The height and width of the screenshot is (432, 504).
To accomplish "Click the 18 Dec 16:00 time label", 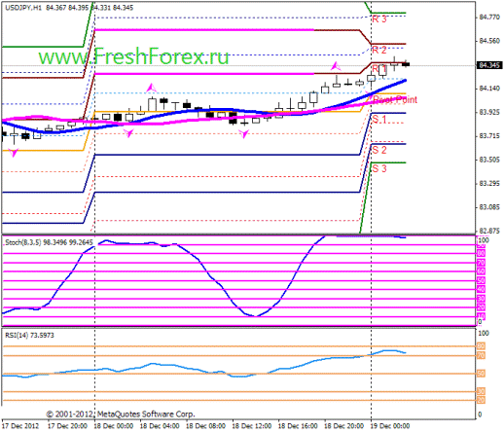I will click(x=298, y=426).
